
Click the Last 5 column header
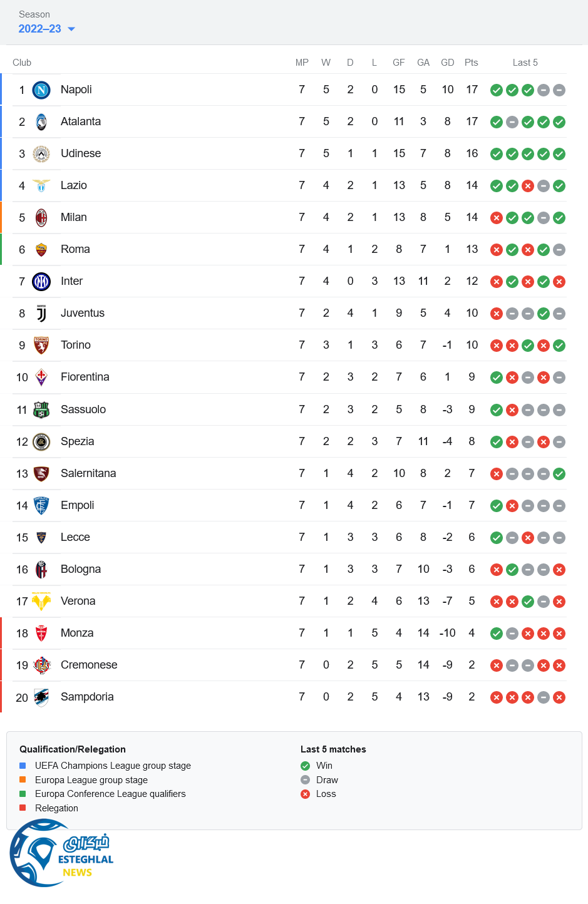coord(525,63)
